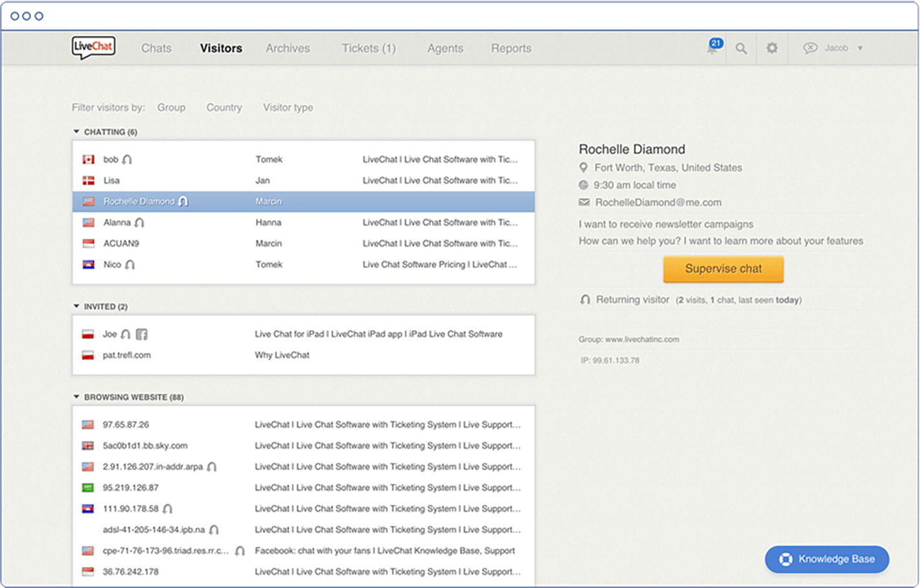Click the LiveChat logo icon
The height and width of the screenshot is (588, 920).
coord(93,47)
